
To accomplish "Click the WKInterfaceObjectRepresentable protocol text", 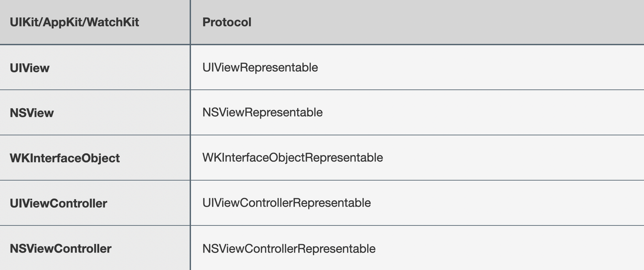I will [x=293, y=158].
